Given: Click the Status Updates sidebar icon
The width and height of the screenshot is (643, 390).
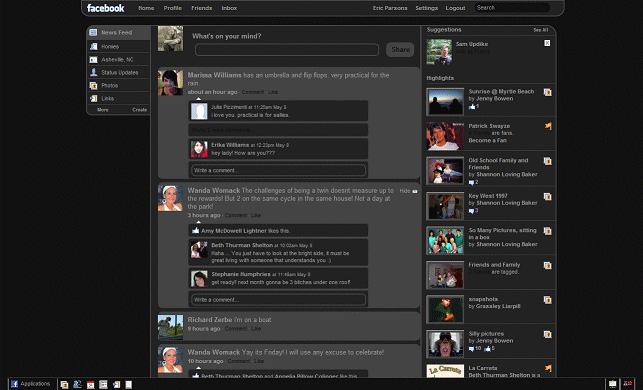Looking at the screenshot, I should 93,72.
